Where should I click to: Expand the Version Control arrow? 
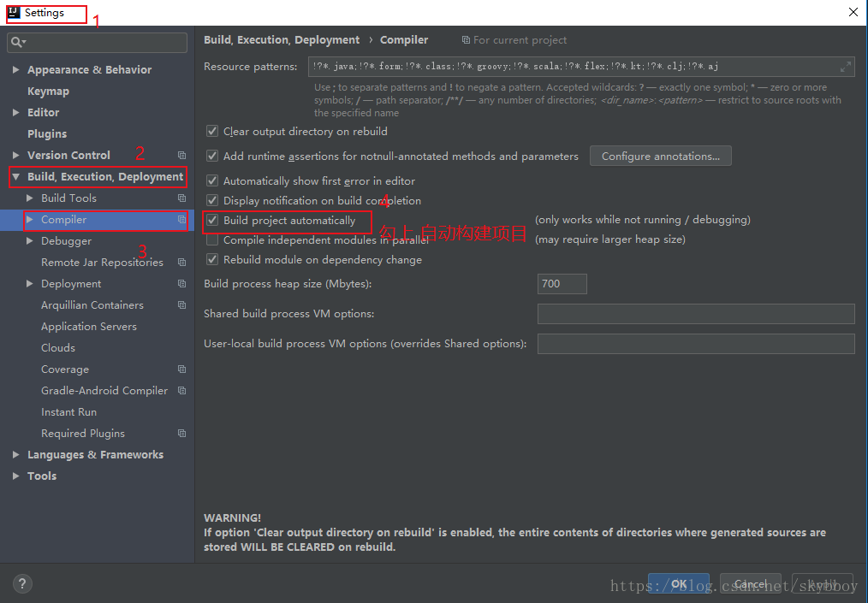point(16,156)
